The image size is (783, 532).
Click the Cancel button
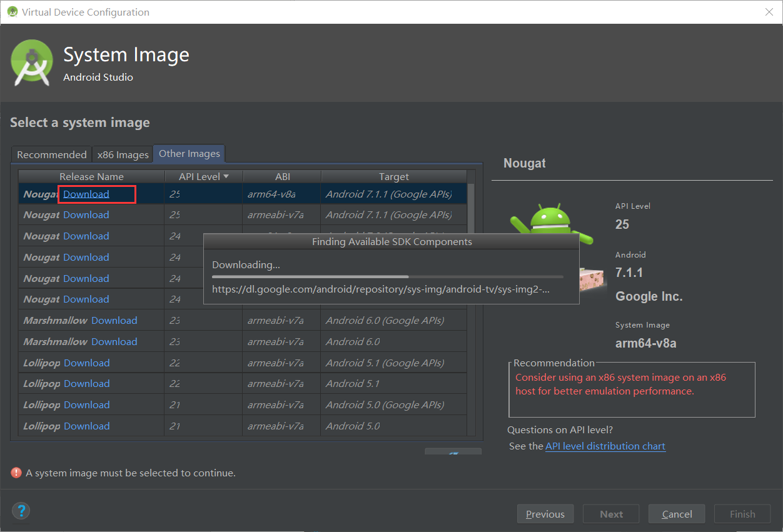pyautogui.click(x=677, y=514)
